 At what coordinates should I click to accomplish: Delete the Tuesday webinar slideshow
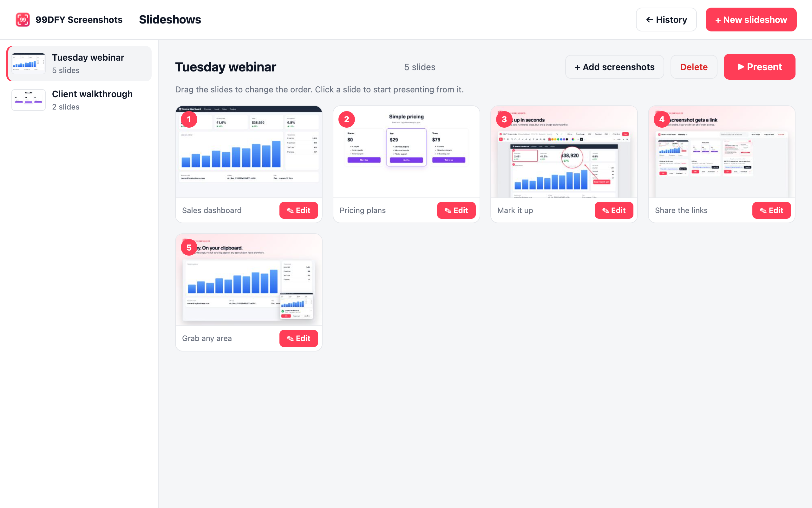tap(694, 67)
